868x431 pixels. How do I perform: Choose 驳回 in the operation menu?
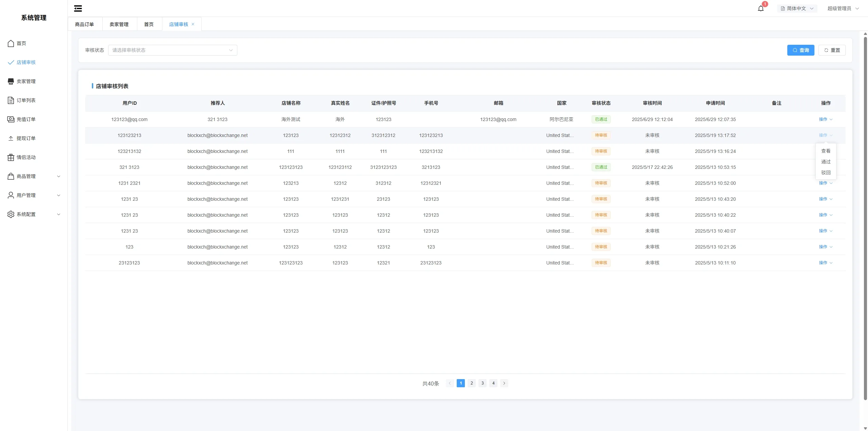(x=826, y=173)
